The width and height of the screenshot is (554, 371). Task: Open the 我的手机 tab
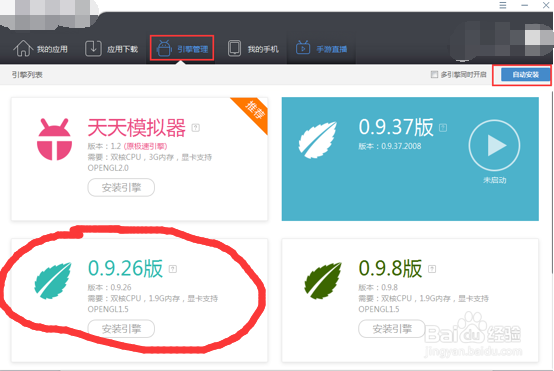tap(253, 49)
